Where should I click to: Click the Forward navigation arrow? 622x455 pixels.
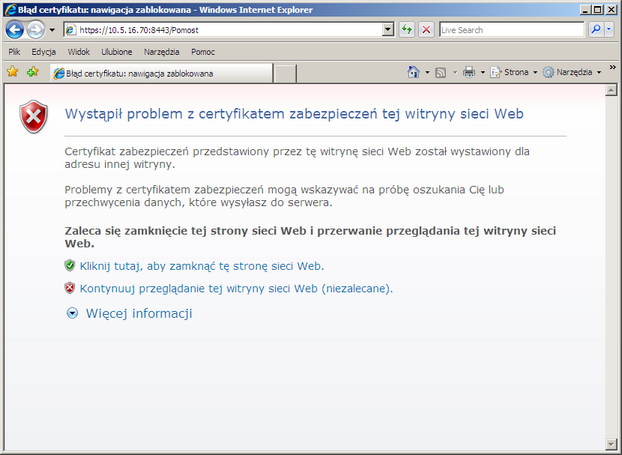(x=36, y=30)
